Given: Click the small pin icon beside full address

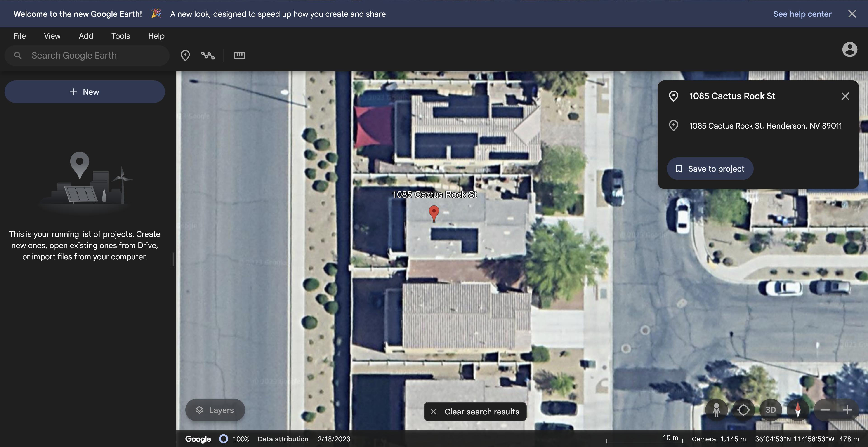Looking at the screenshot, I should click(674, 126).
